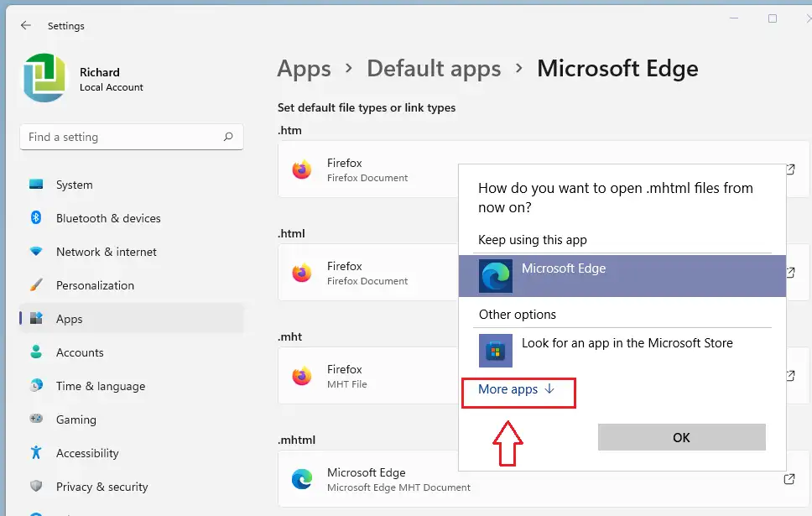812x516 pixels.
Task: Select Personalization in the sidebar
Action: tap(95, 285)
